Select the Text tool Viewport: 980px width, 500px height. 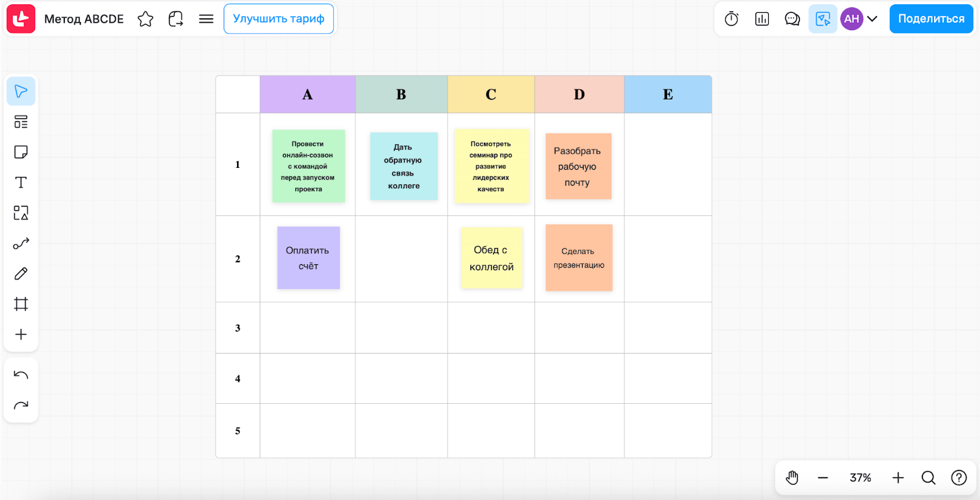click(x=21, y=183)
